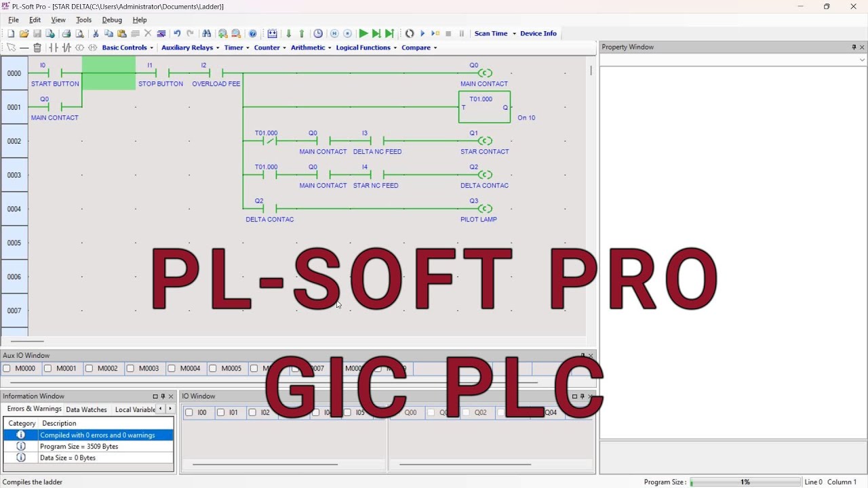Select the Q0 MAIN CONTACT output coil
Viewport: 868px width, 488px height.
(x=484, y=73)
